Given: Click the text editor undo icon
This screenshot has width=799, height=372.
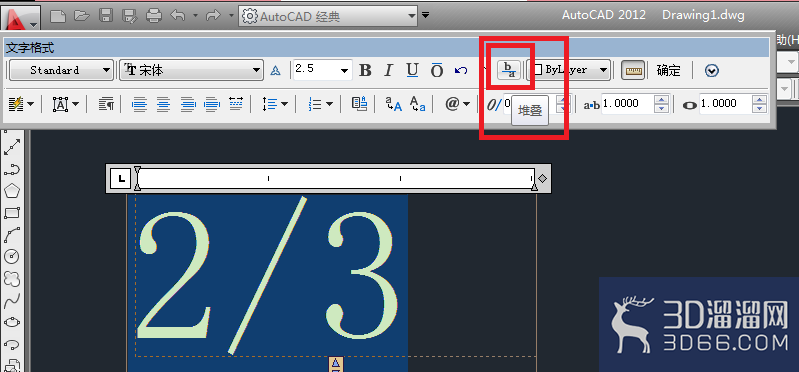Looking at the screenshot, I should pos(461,70).
